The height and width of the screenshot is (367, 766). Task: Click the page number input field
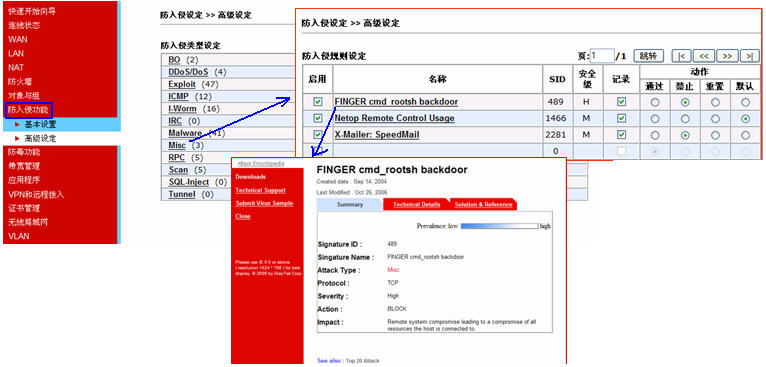click(x=602, y=56)
